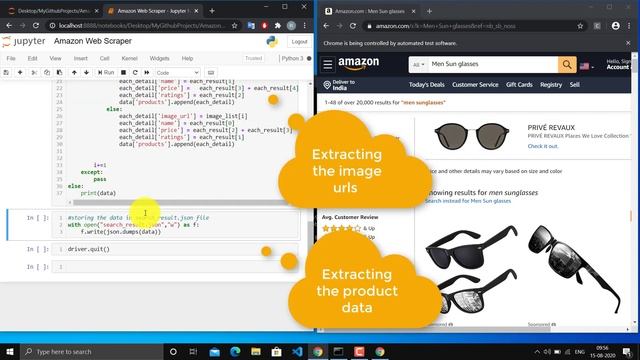Reload the Jupyter notebook page
This screenshot has width=640, height=360.
coord(36,26)
